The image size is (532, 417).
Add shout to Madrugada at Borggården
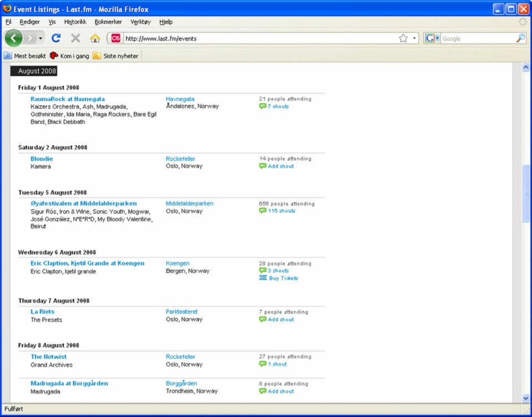(280, 391)
